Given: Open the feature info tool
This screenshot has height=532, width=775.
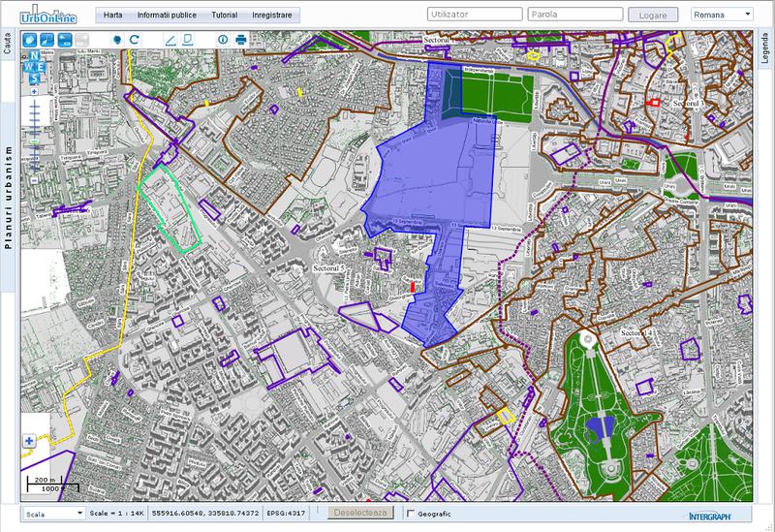Looking at the screenshot, I should coord(224,40).
